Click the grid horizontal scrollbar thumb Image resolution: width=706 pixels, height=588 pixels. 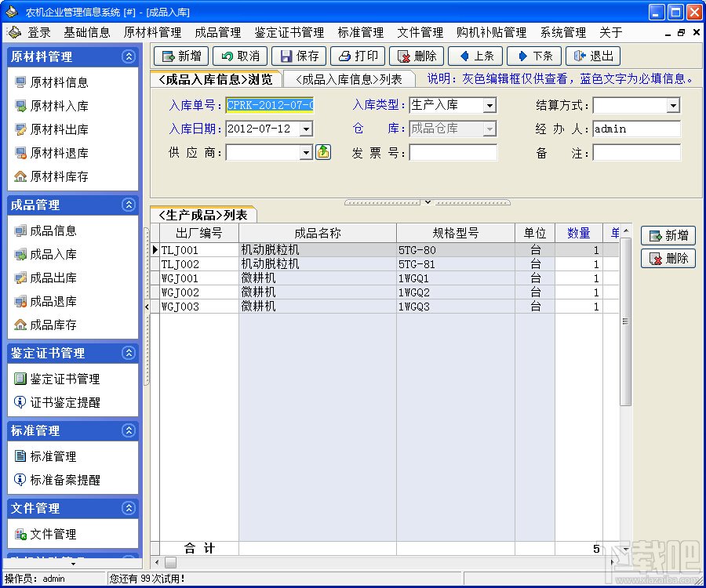170,562
